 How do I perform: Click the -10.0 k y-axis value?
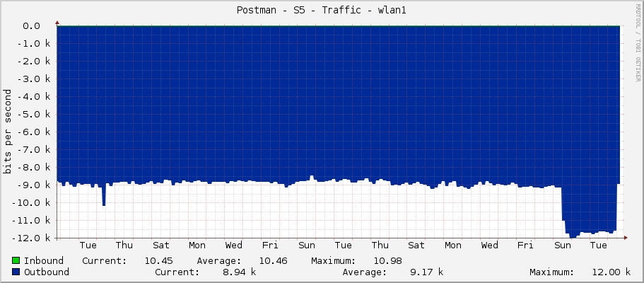pyautogui.click(x=31, y=203)
